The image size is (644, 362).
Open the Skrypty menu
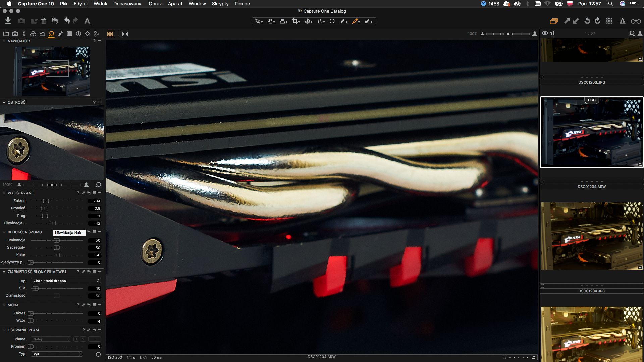(220, 4)
